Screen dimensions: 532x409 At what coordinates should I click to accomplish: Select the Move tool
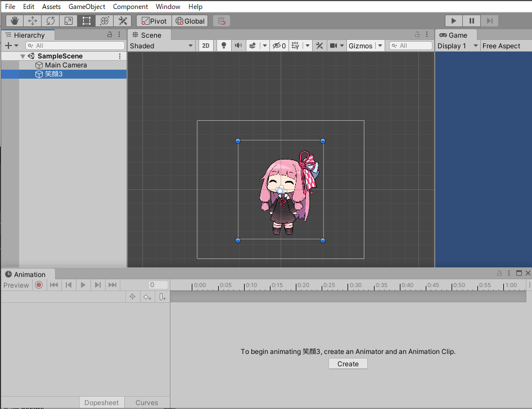point(33,21)
